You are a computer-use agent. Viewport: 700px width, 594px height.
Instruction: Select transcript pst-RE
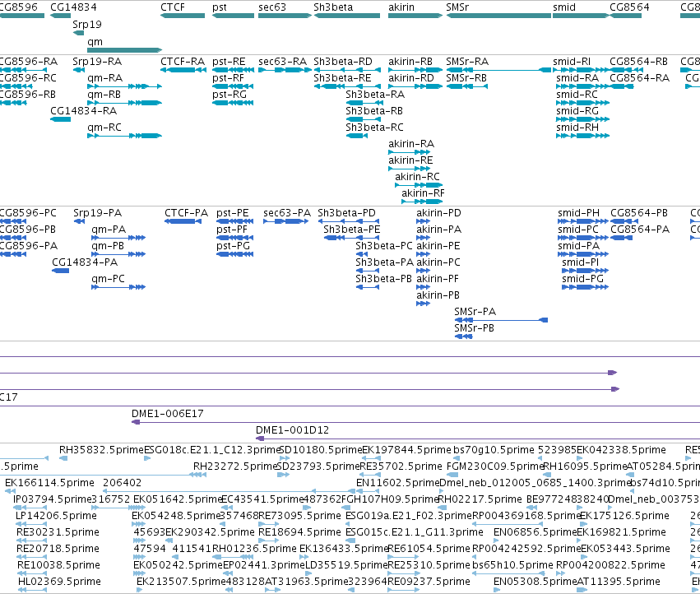tap(233, 70)
